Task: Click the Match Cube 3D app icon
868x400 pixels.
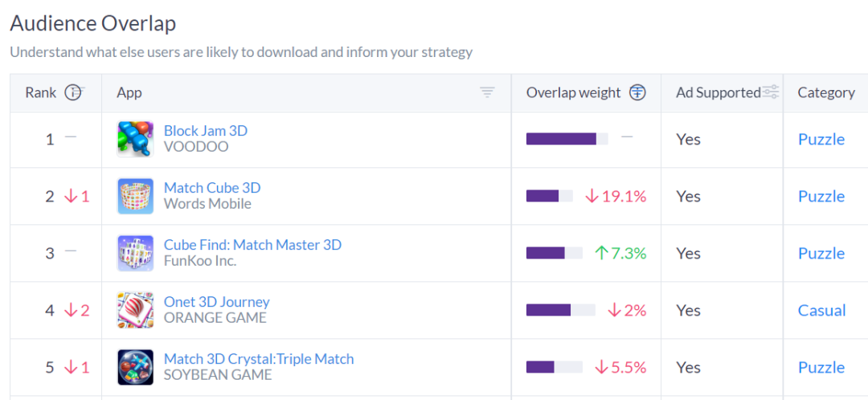Action: 135,196
